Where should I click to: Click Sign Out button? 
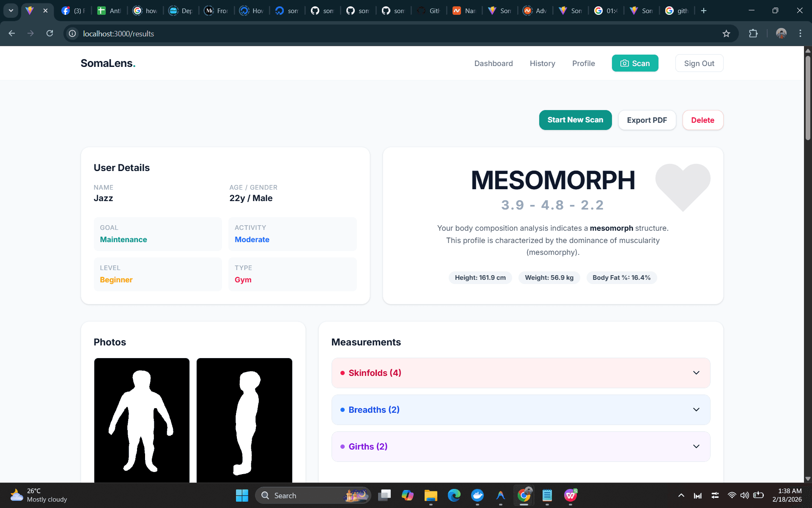coord(699,63)
